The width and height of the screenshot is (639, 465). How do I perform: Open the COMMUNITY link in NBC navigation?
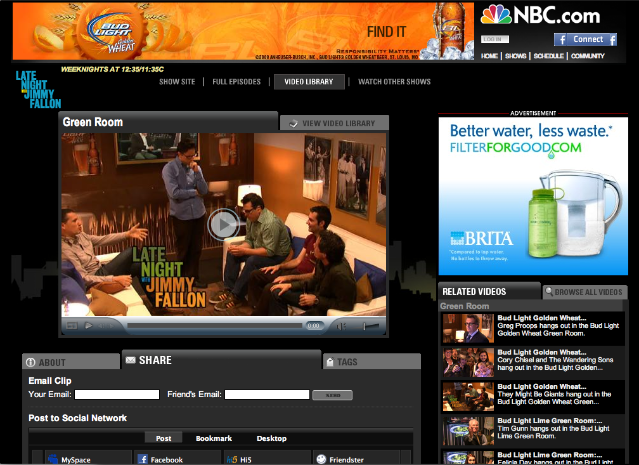tap(588, 56)
